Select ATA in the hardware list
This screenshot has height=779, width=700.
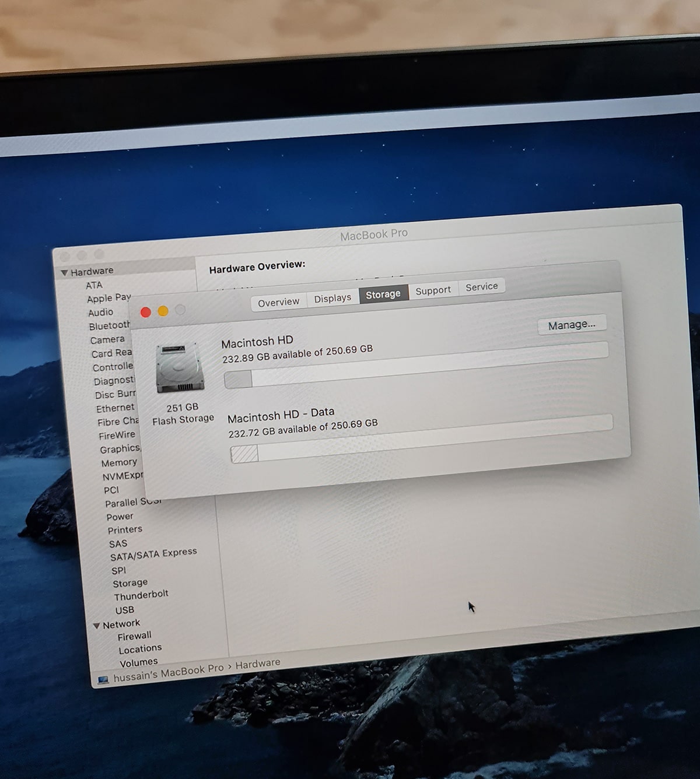(x=94, y=285)
